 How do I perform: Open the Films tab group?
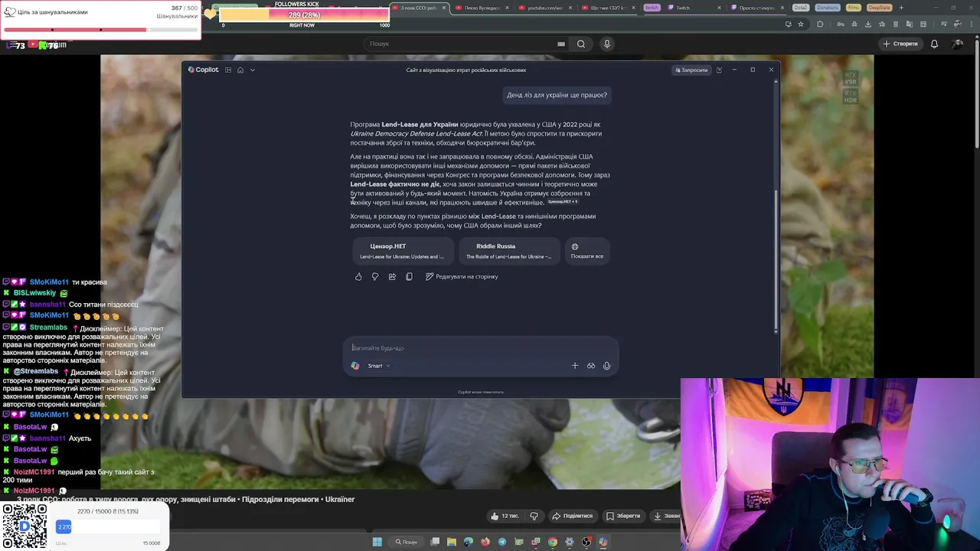point(854,8)
